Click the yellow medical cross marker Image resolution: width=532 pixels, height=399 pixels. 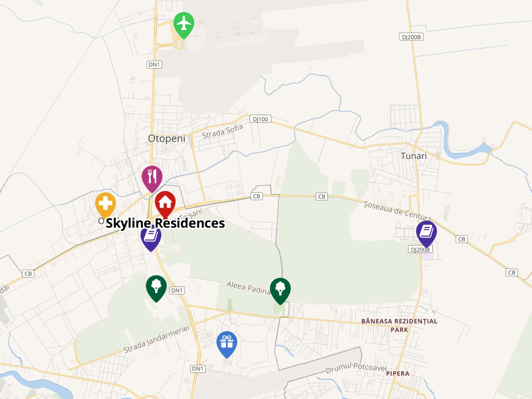coord(105,205)
